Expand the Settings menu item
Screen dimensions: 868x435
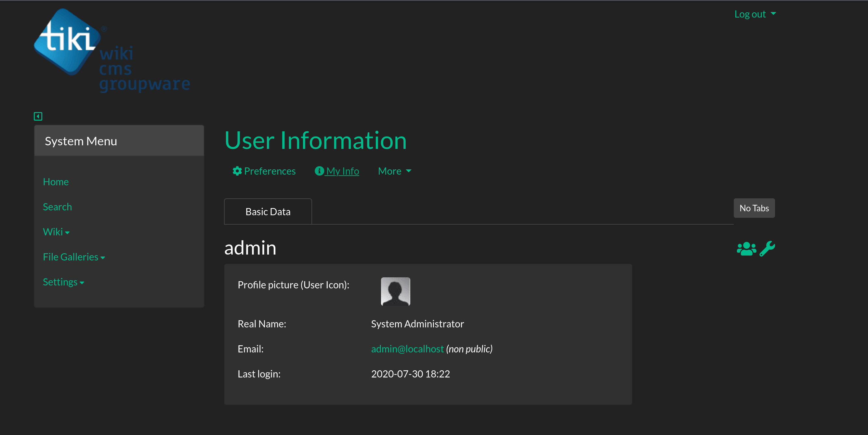click(64, 282)
